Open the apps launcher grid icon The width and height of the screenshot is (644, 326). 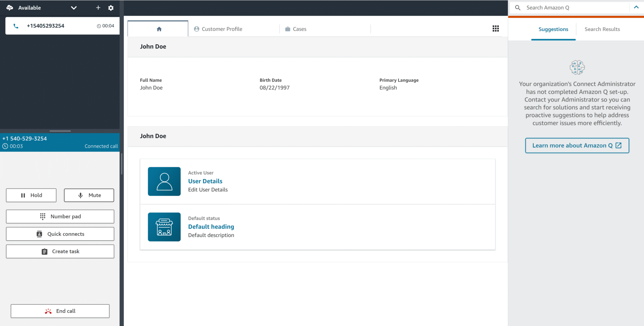[496, 28]
